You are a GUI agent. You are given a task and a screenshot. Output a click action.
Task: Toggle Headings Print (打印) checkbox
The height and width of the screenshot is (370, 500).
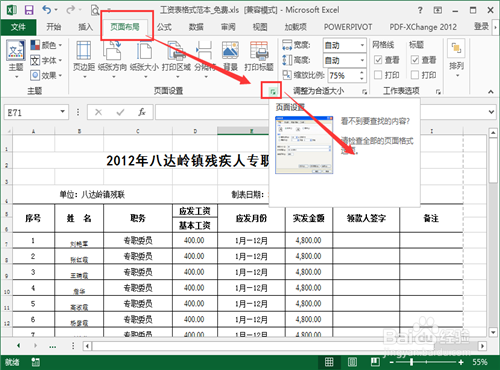pyautogui.click(x=415, y=75)
